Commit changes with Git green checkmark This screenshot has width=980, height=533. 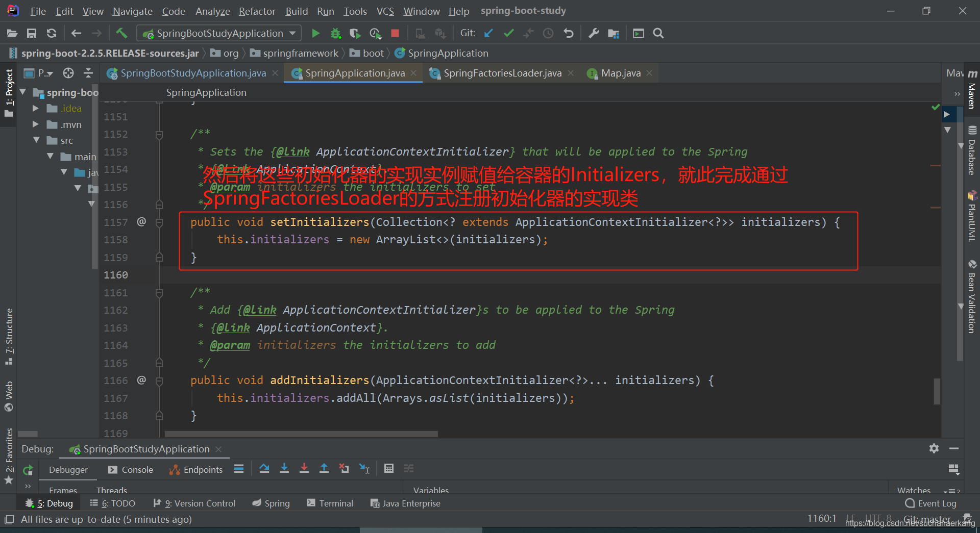[508, 33]
